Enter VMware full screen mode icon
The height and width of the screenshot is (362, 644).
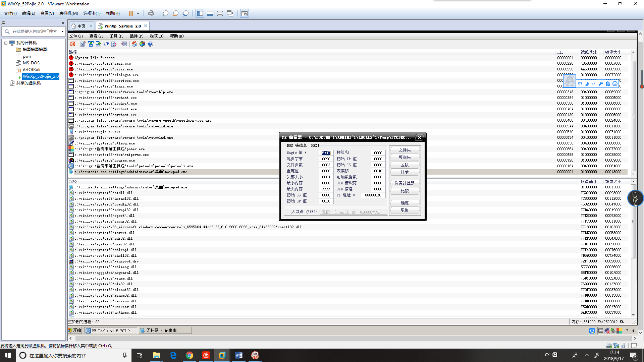pyautogui.click(x=220, y=13)
